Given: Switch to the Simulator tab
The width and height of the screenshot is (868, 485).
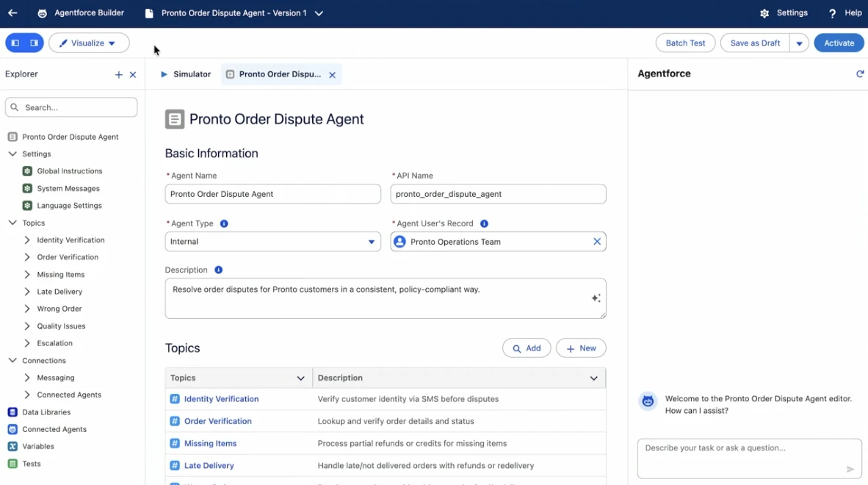Looking at the screenshot, I should [186, 74].
